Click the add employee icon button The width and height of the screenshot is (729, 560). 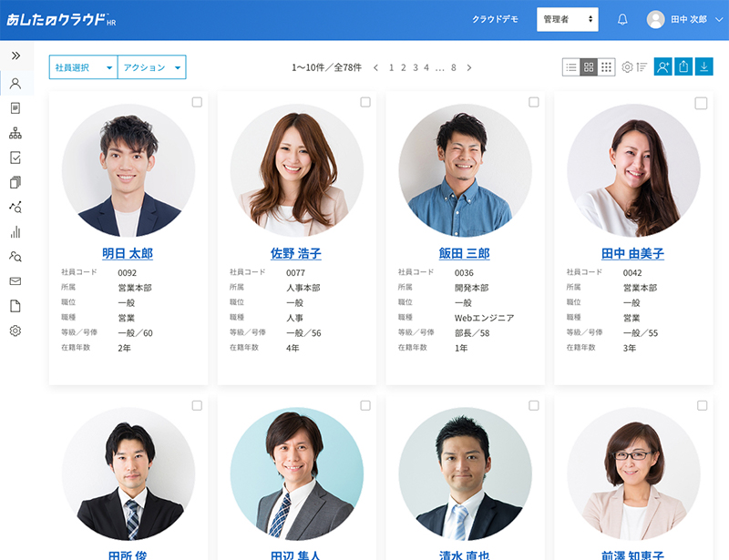662,66
